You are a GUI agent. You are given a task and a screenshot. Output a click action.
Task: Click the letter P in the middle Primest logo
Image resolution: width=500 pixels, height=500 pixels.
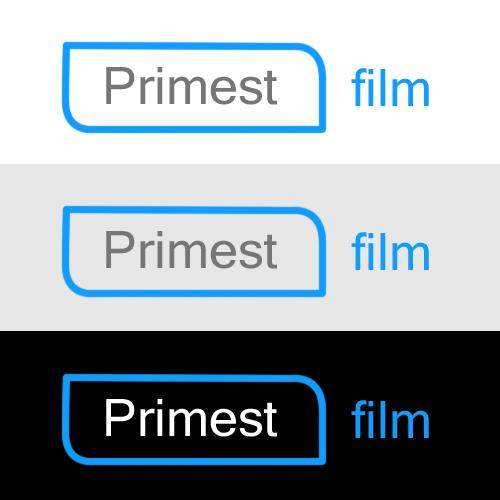pyautogui.click(x=119, y=249)
